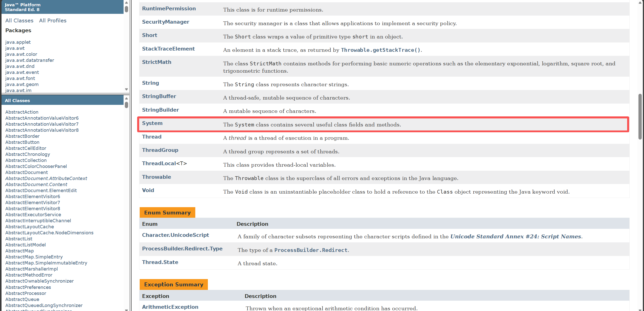
Task: Open the ThreadGroup class page
Action: pyautogui.click(x=160, y=150)
